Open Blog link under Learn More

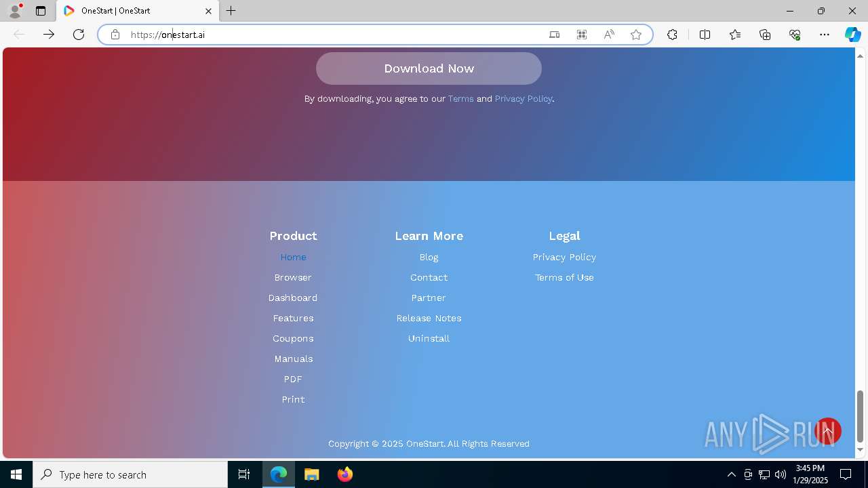(429, 257)
